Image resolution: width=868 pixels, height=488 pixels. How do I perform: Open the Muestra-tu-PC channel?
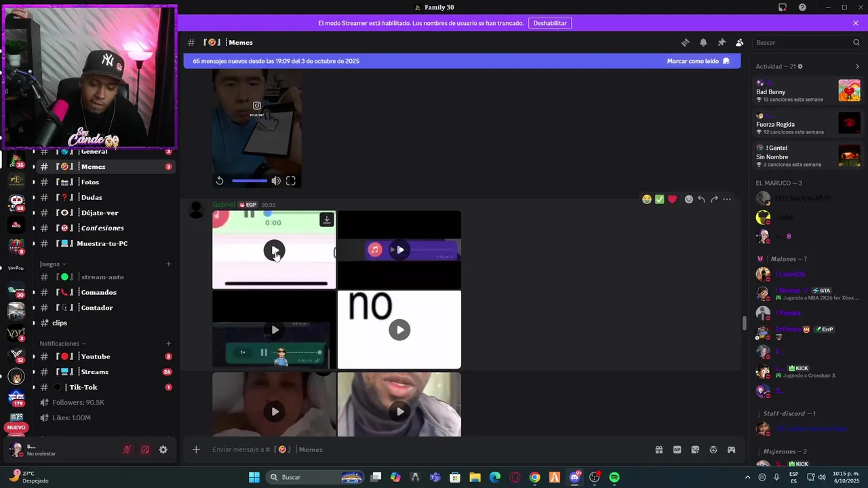[105, 243]
